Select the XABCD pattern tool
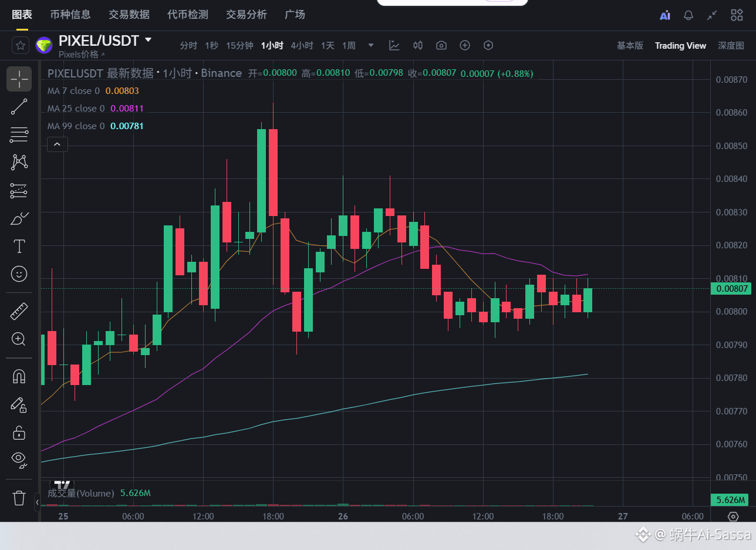The width and height of the screenshot is (756, 550). 19,162
